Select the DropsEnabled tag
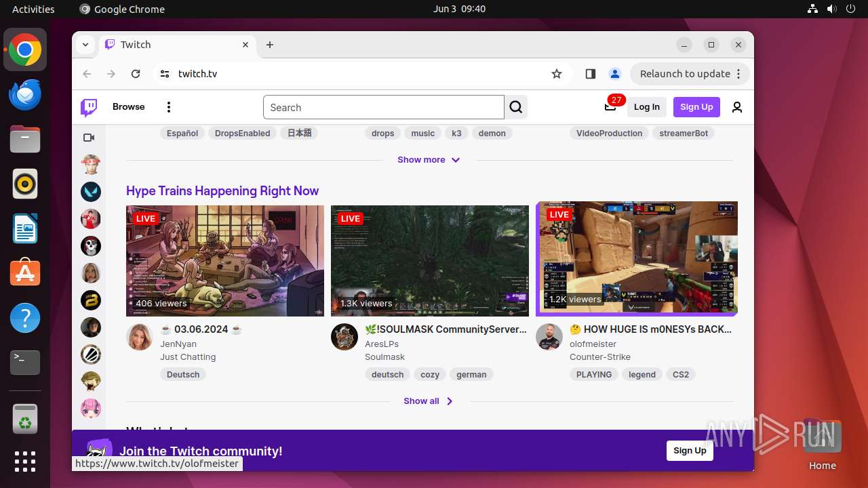868x488 pixels. [x=243, y=134]
